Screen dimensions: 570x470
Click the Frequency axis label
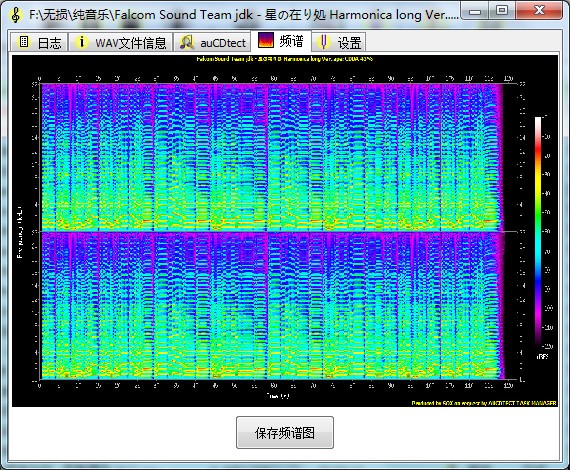[x=20, y=232]
